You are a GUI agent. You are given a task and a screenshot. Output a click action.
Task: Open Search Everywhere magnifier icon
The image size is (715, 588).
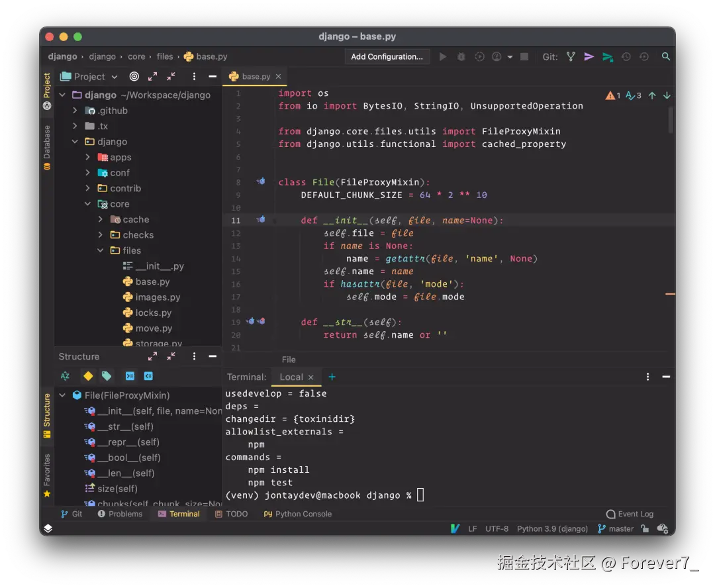(x=666, y=56)
